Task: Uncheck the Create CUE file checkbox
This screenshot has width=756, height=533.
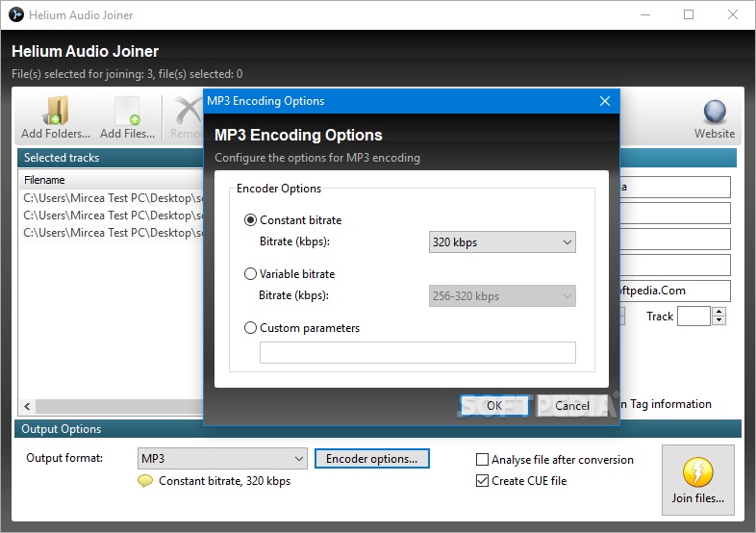Action: point(482,481)
